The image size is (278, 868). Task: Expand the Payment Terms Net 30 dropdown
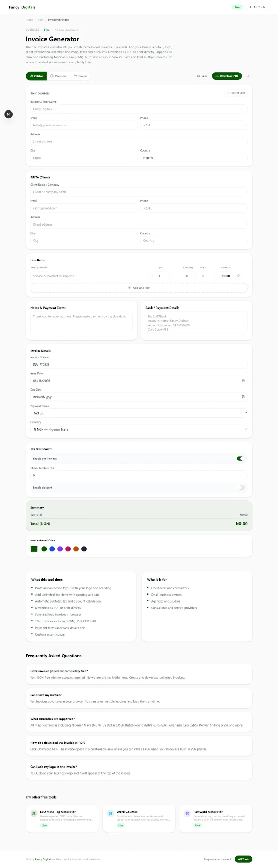pos(139,413)
